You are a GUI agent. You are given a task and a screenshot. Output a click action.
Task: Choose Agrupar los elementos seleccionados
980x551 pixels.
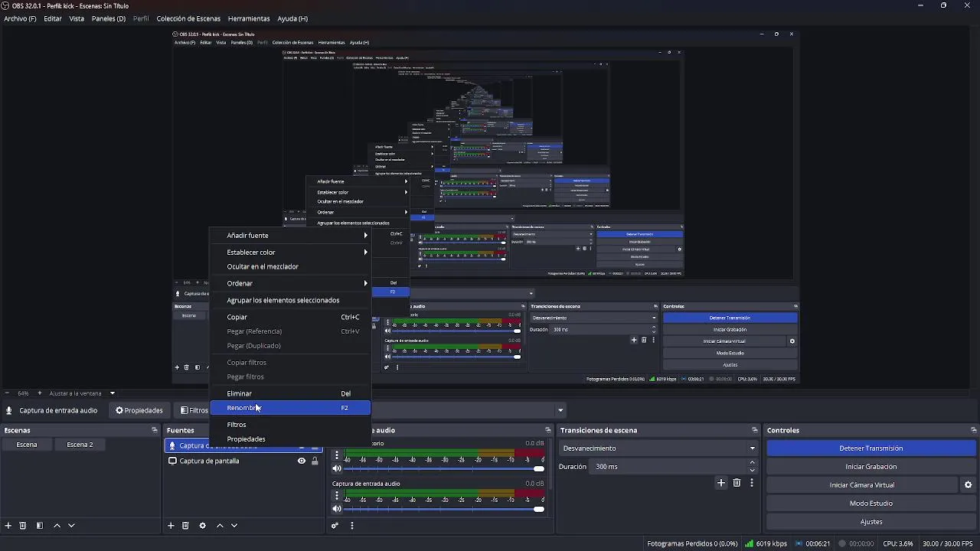click(290, 300)
